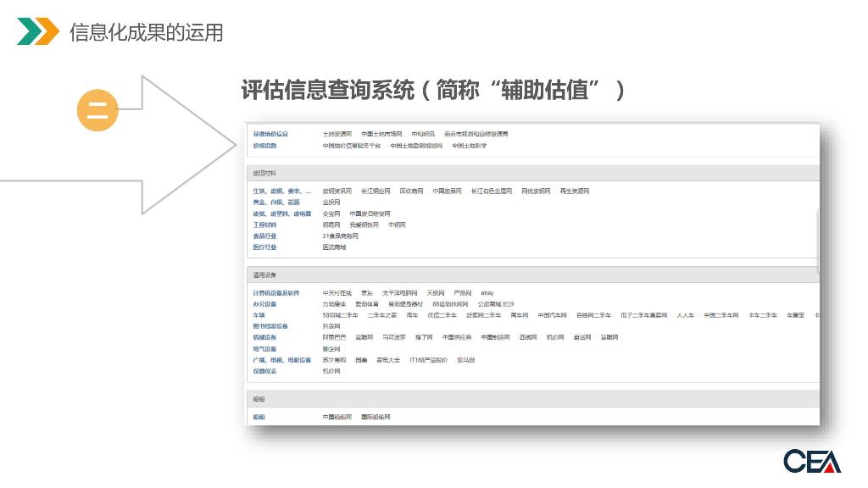
Task: Visit the 中国二手车网 link
Action: pos(721,315)
